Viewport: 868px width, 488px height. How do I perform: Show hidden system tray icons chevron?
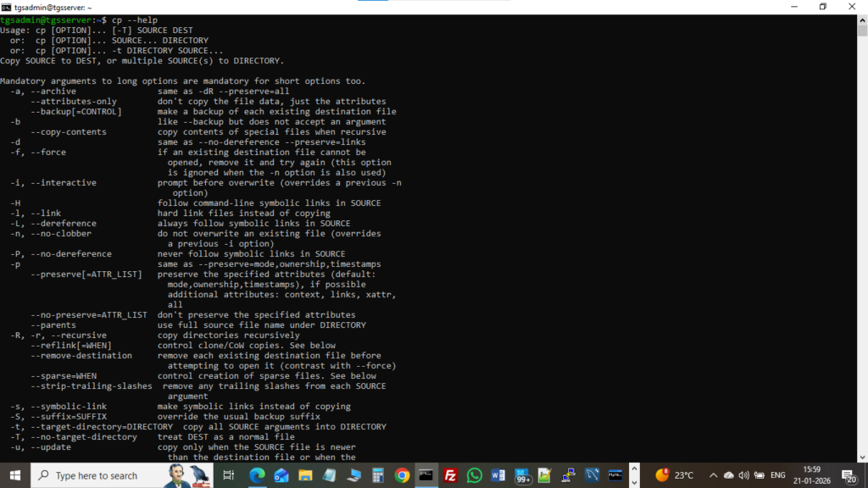pos(713,475)
